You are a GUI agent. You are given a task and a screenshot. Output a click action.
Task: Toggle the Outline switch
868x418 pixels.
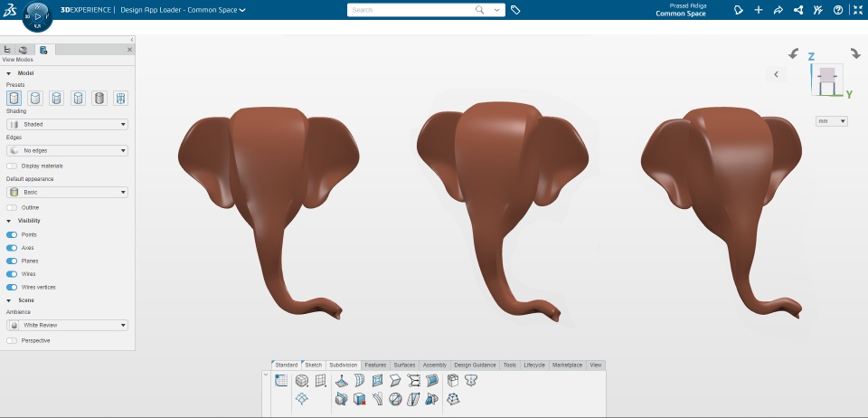[12, 207]
